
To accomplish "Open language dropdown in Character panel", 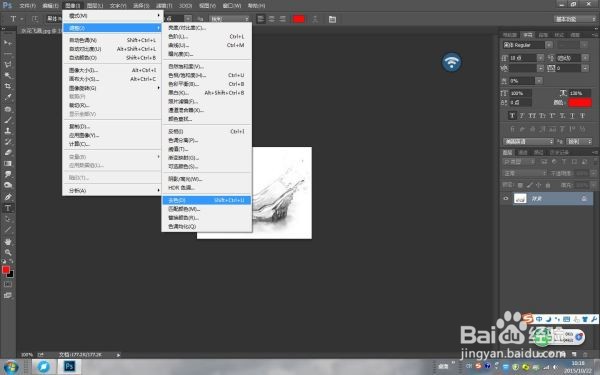I will (528, 142).
